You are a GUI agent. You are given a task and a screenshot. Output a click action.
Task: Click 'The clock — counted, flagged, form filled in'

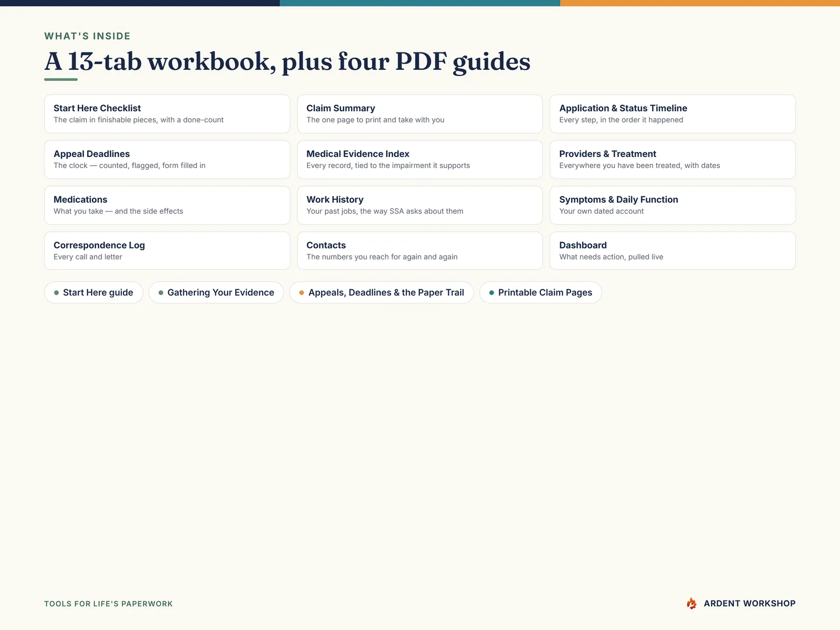[130, 165]
